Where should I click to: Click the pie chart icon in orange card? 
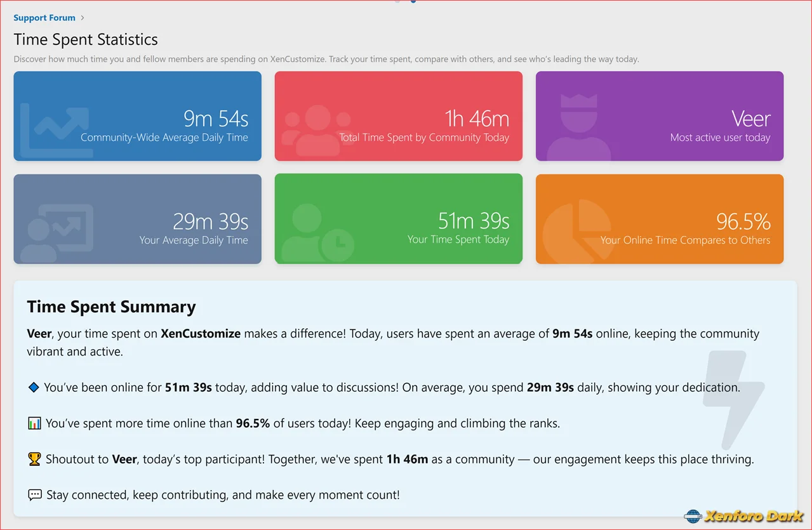click(x=576, y=232)
